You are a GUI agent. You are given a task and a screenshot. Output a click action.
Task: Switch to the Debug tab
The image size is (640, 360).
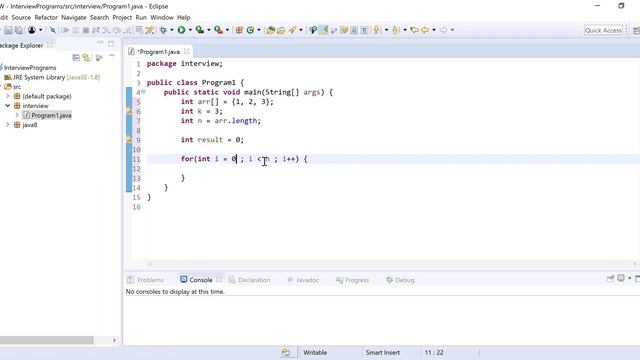(x=400, y=280)
